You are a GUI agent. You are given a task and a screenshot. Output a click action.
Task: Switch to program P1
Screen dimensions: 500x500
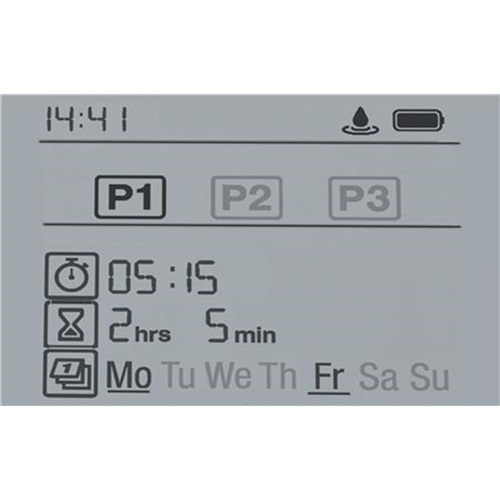130,197
